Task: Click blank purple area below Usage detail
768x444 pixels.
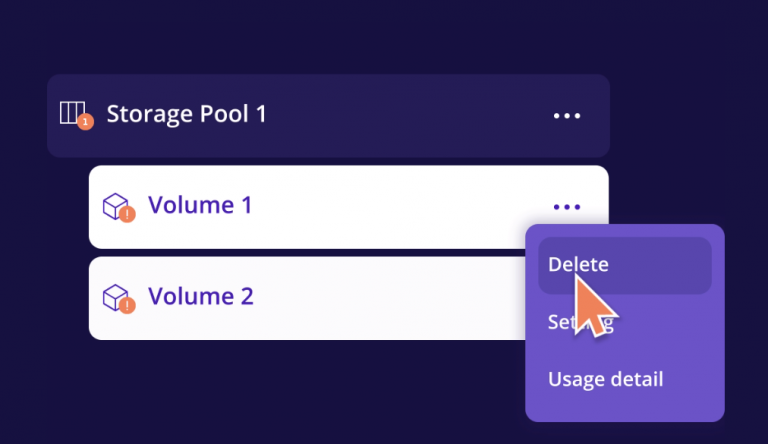Action: click(x=624, y=407)
